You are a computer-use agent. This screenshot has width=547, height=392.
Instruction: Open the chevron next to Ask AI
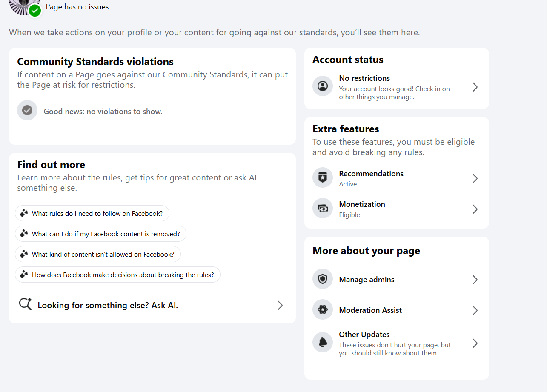[x=280, y=305]
